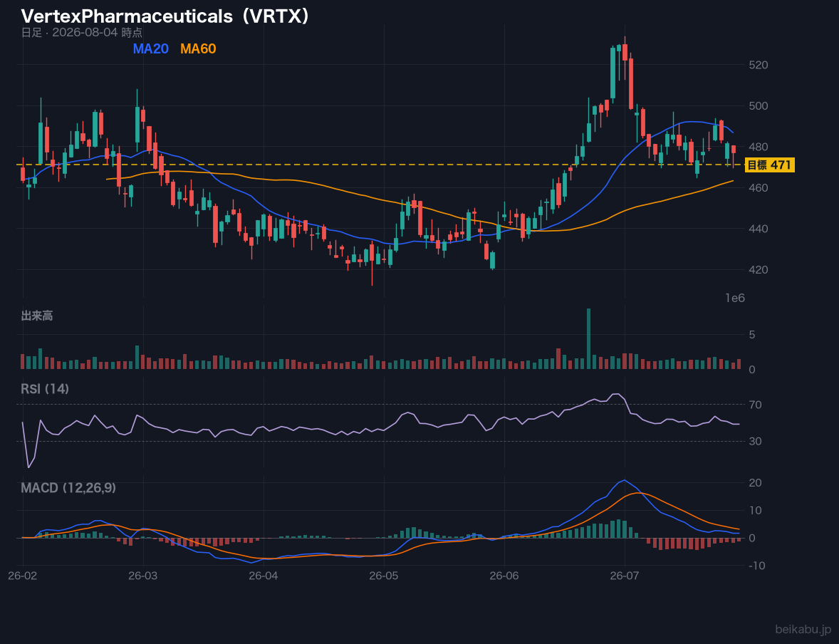This screenshot has width=839, height=644.
Task: Click the 520 price axis label
Action: click(x=759, y=65)
